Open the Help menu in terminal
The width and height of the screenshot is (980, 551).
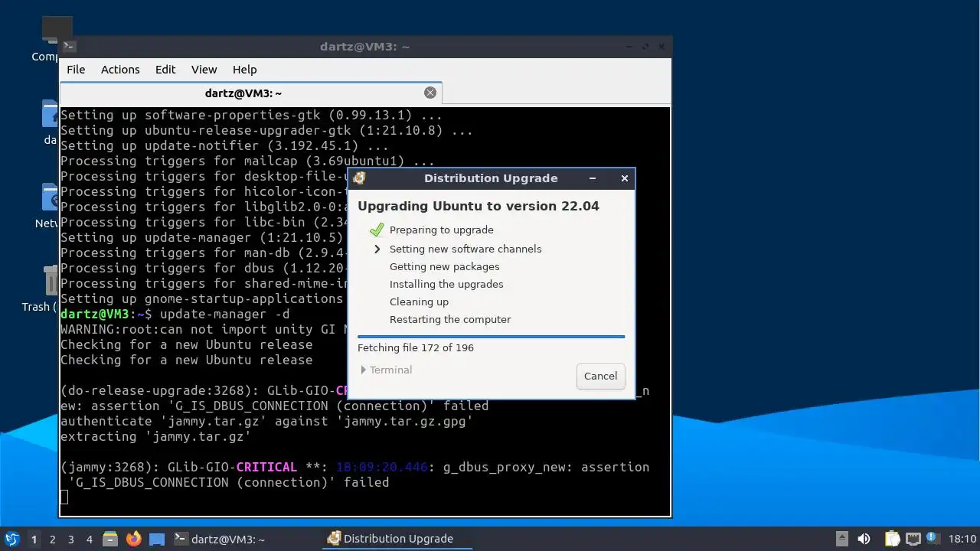click(x=244, y=69)
